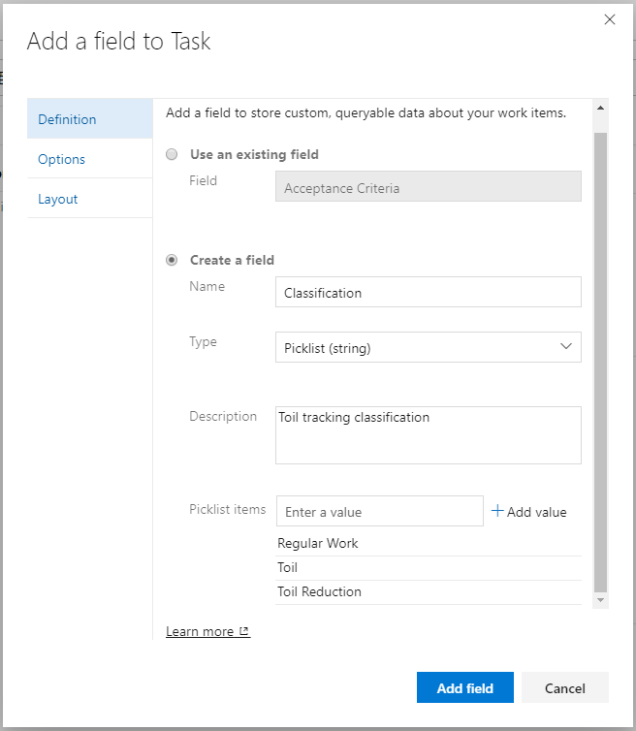Click the Add field button

(465, 688)
